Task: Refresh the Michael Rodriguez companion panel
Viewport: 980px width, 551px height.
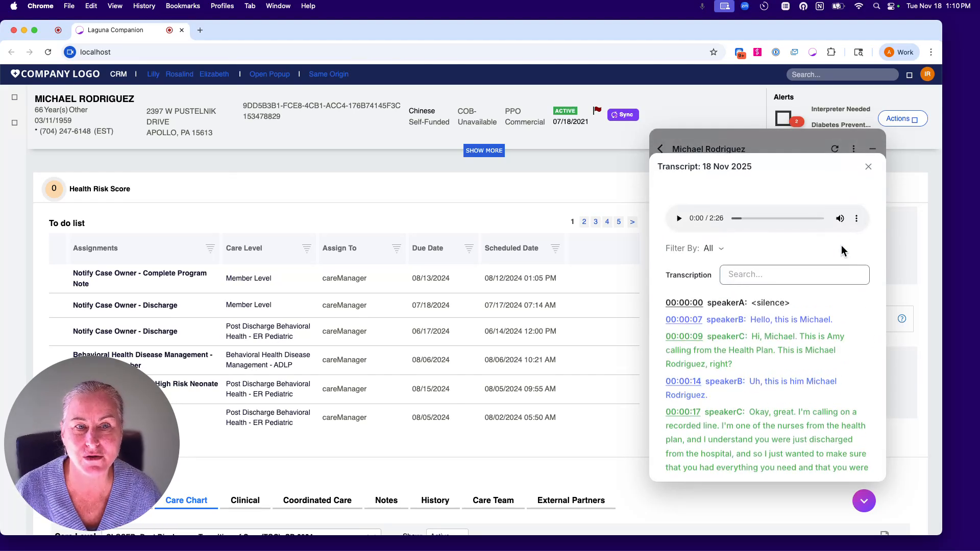Action: point(835,148)
